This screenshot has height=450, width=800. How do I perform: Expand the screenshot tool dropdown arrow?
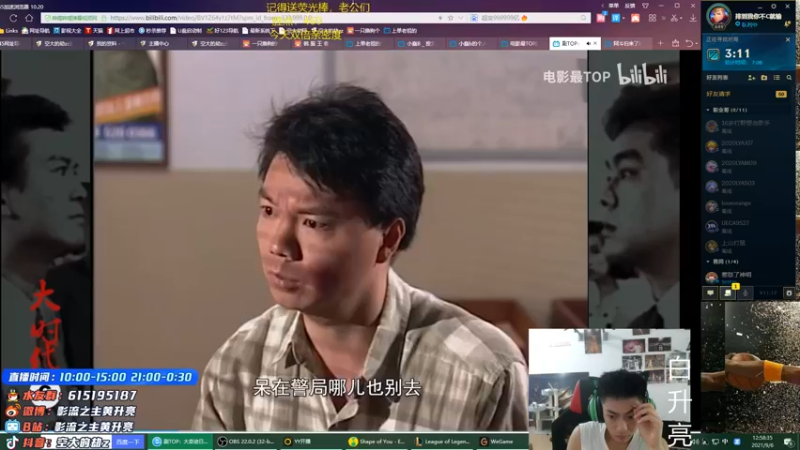pyautogui.click(x=681, y=18)
